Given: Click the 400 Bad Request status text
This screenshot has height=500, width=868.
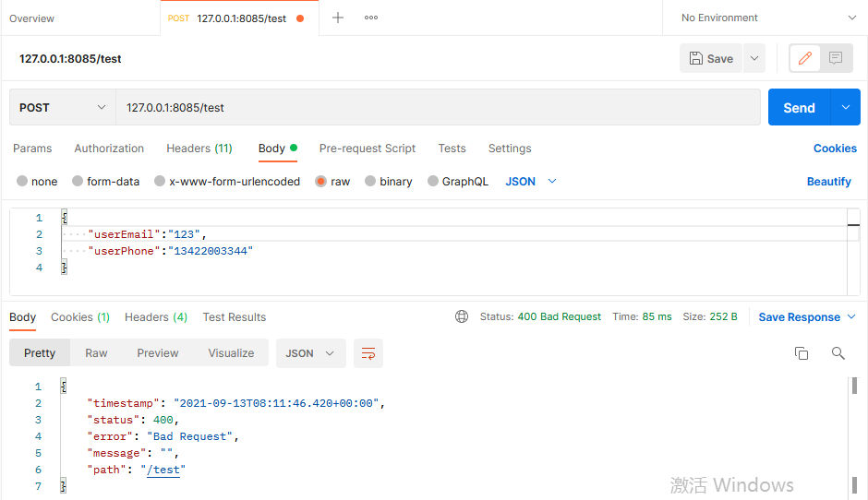Looking at the screenshot, I should pos(559,316).
